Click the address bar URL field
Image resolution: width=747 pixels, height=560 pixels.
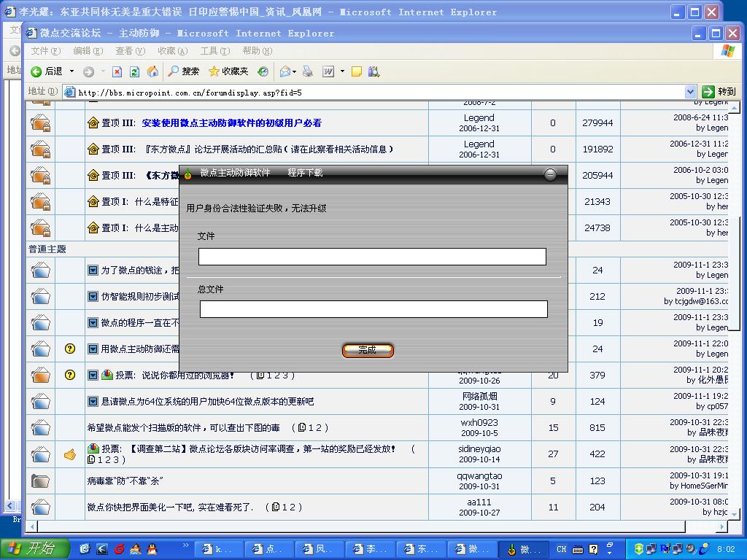click(379, 93)
